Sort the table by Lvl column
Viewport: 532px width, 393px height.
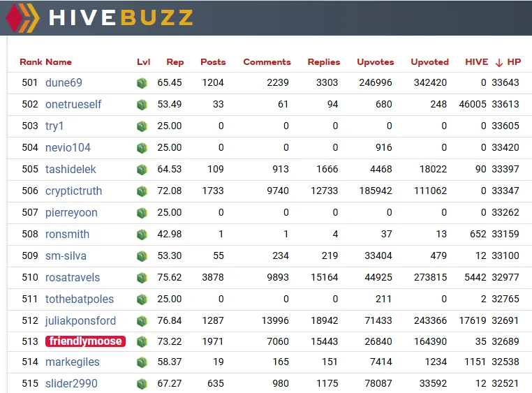(144, 62)
